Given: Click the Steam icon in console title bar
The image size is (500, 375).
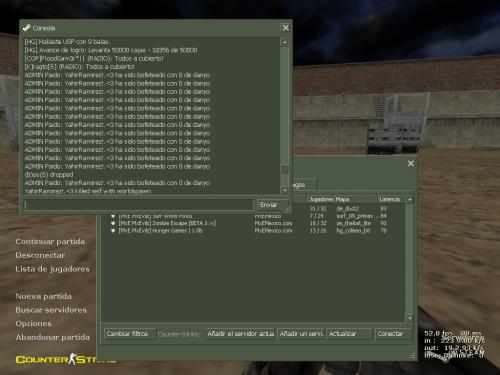Looking at the screenshot, I should point(26,28).
